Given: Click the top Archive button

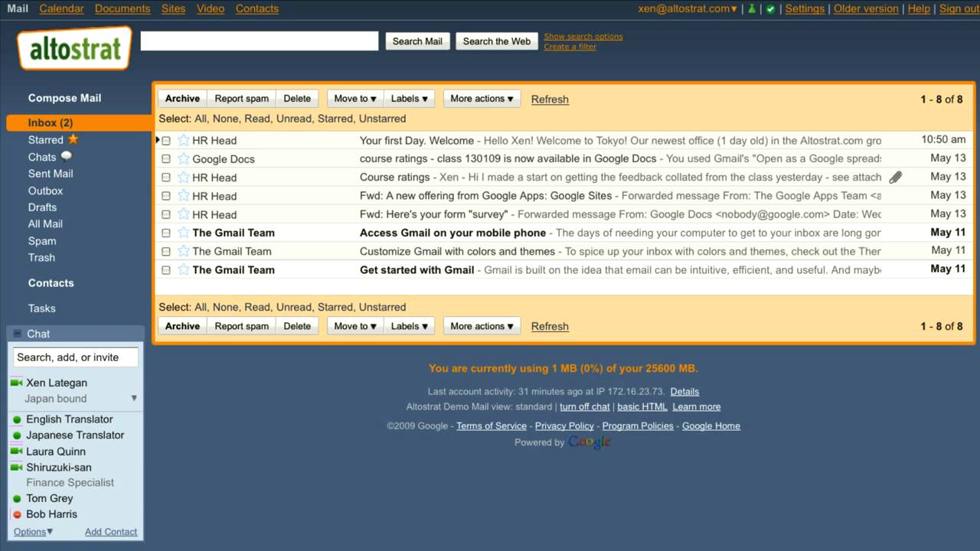Looking at the screenshot, I should 182,99.
